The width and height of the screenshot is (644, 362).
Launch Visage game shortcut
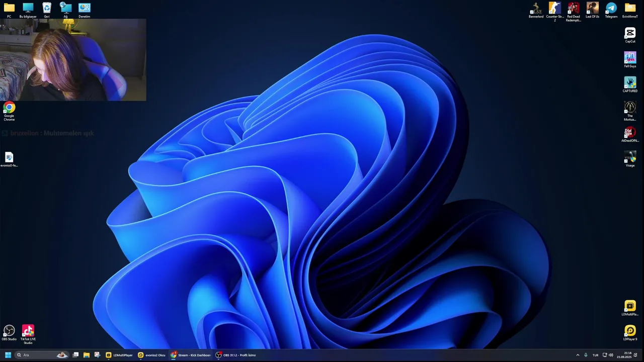point(630,159)
